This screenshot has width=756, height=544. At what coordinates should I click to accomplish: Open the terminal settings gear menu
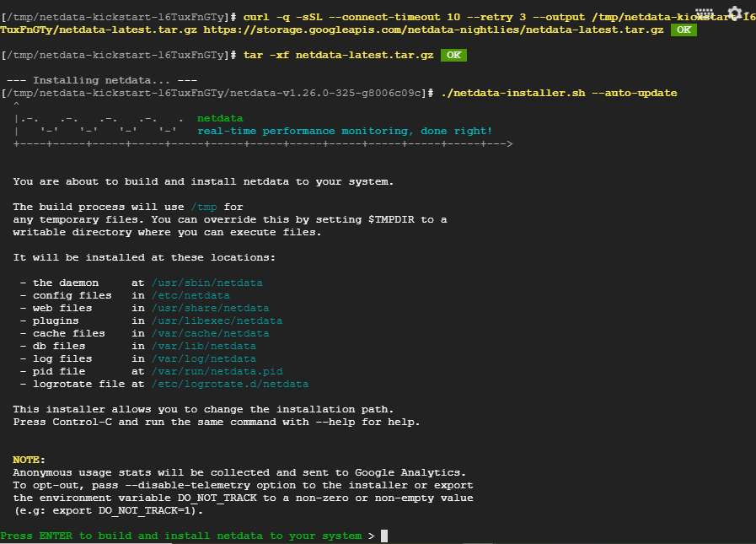pos(735,13)
